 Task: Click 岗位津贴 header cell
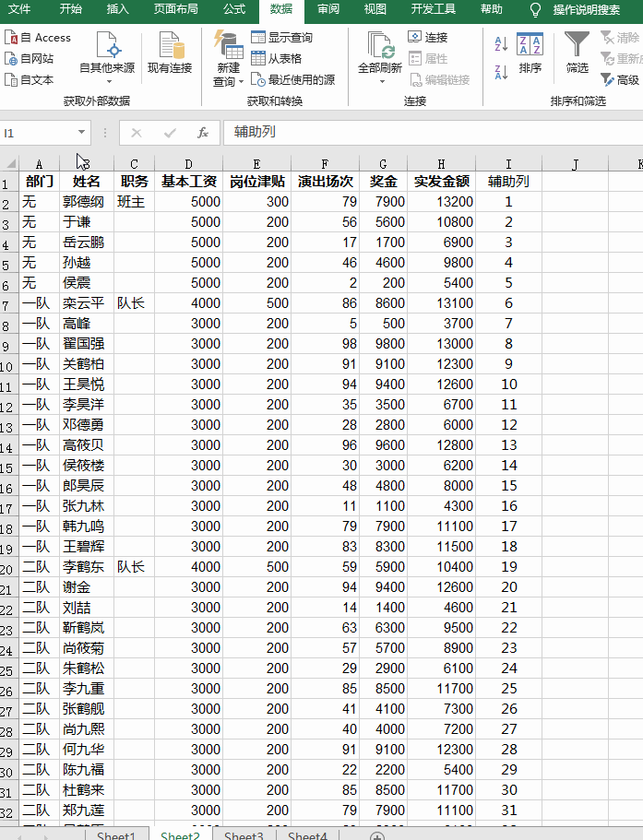tap(256, 182)
